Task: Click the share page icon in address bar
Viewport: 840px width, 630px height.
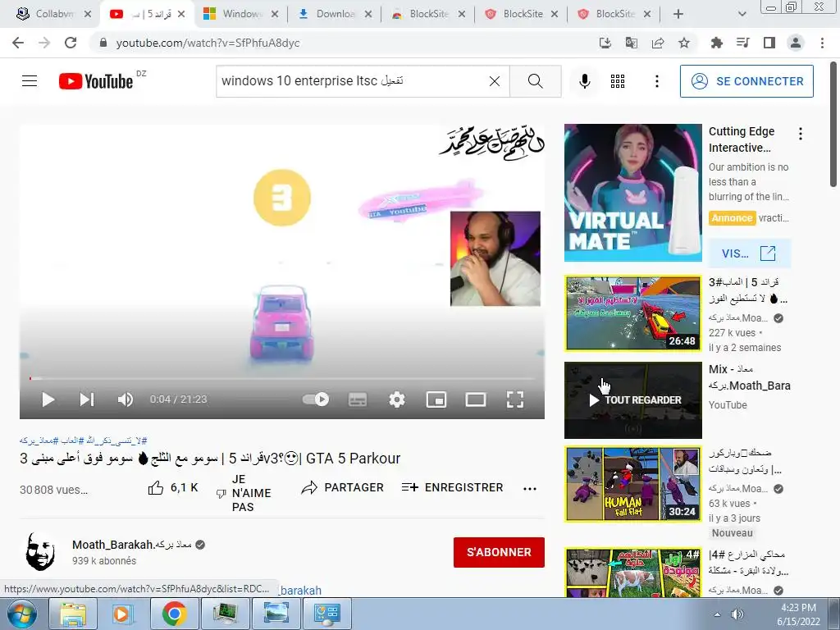Action: click(x=658, y=43)
